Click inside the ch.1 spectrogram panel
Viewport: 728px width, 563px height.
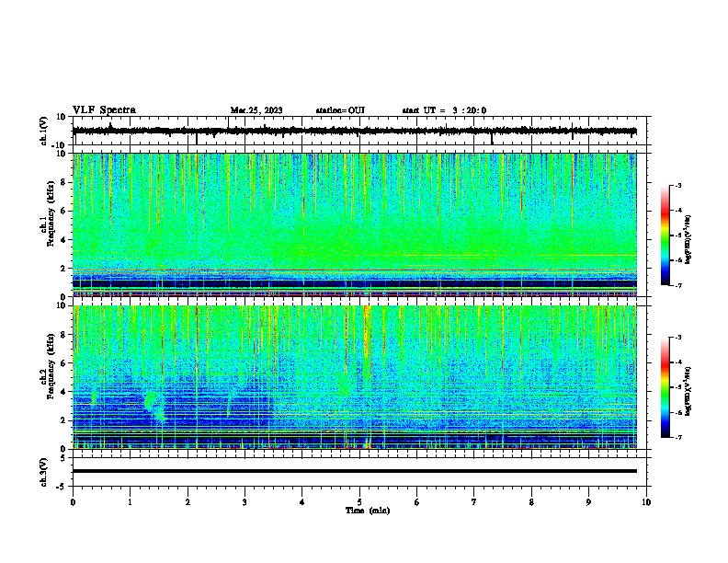(354, 224)
